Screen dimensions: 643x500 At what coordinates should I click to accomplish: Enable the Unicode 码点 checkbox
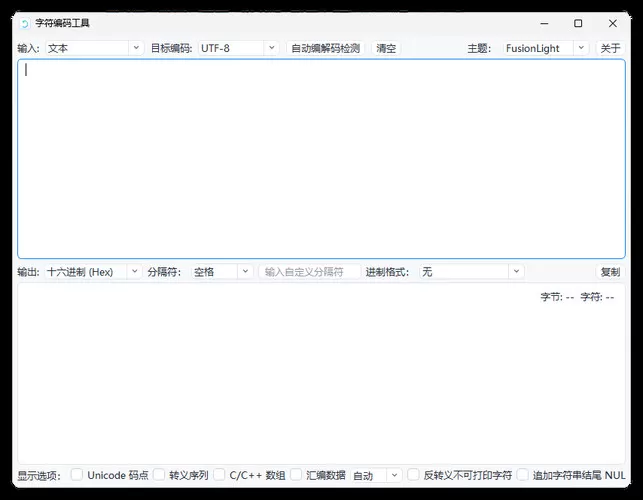coord(77,475)
